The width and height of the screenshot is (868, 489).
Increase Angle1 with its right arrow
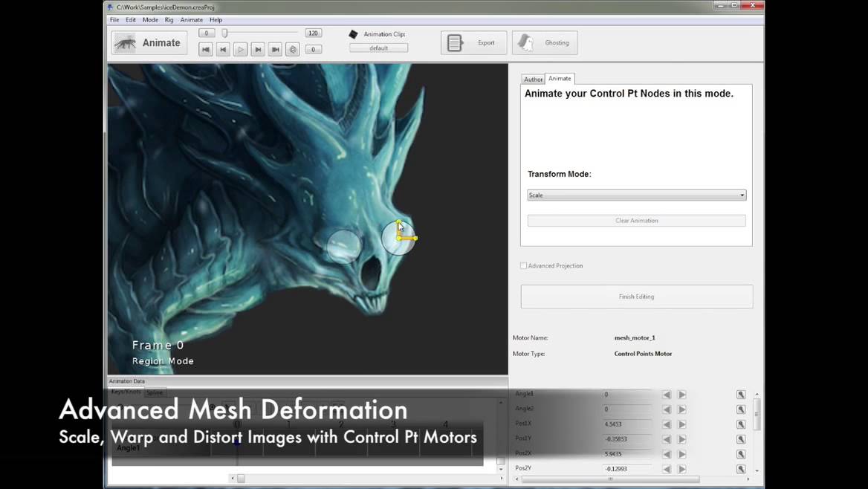682,395
